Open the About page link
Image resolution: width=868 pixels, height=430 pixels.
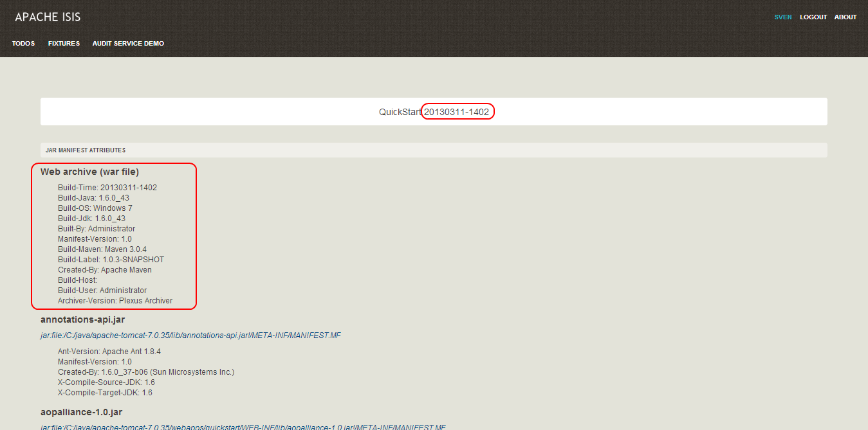tap(845, 17)
